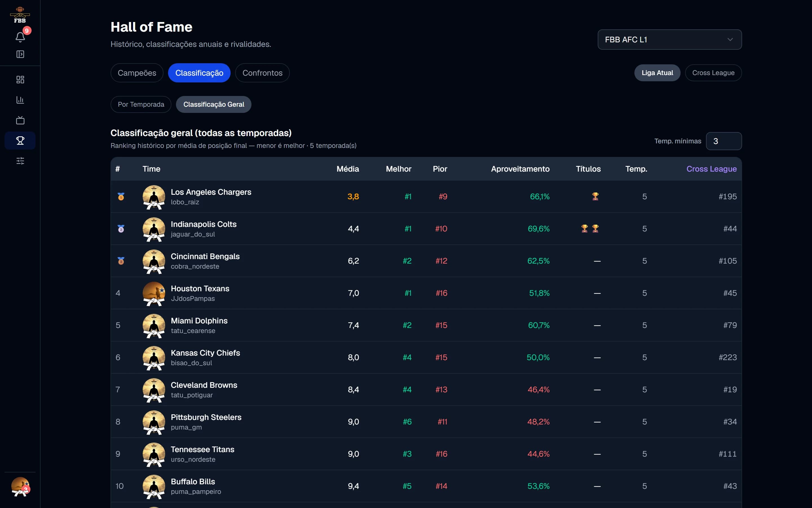Open the user profile avatar at bottom left
The image size is (812, 508).
pos(20,487)
